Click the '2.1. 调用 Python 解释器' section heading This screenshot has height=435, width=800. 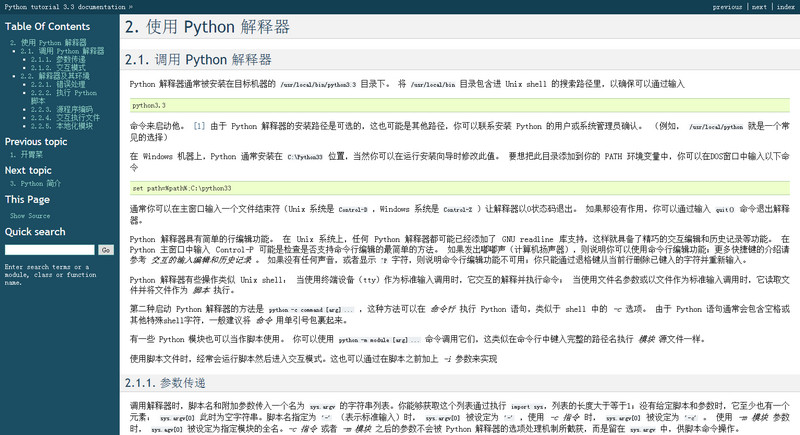[198, 60]
